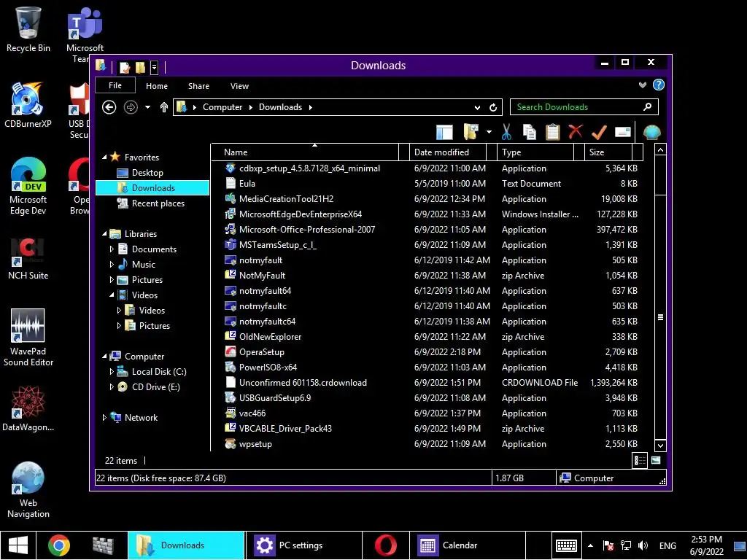Collapse the Libraries tree group
Image resolution: width=747 pixels, height=560 pixels.
[x=104, y=233]
